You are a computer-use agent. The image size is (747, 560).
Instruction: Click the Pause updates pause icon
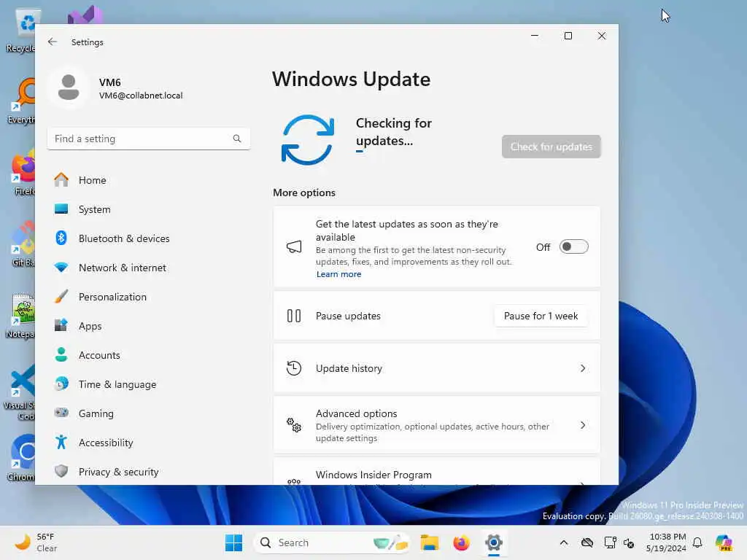[294, 316]
